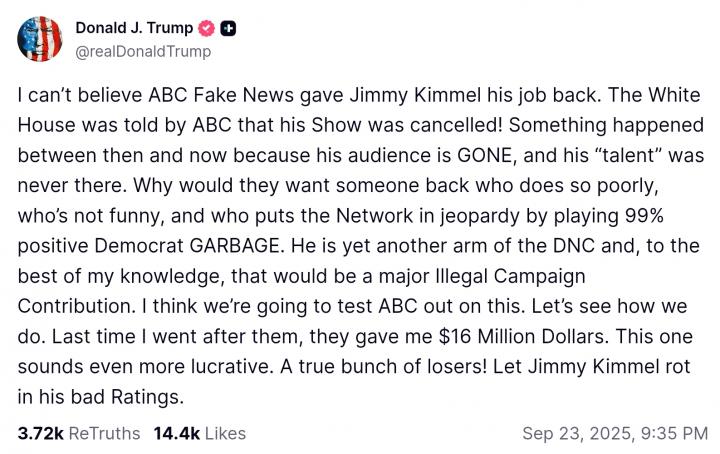Open the @realDonaldTrump handle link

139,51
